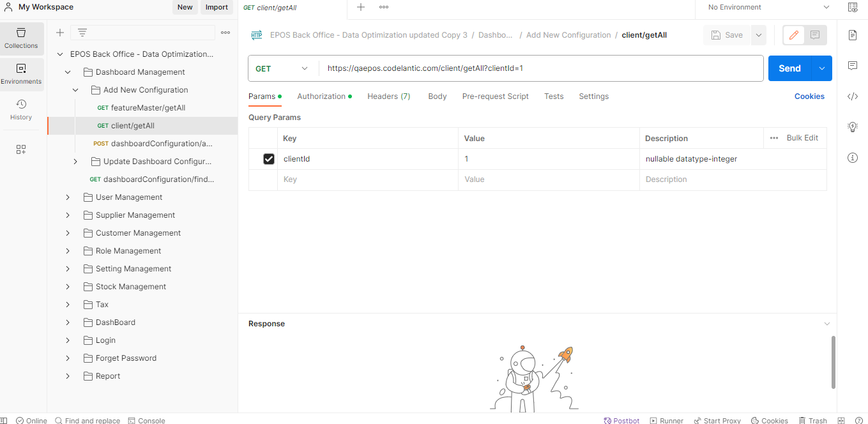This screenshot has height=424, width=868.
Task: Open the Cookies link under Send
Action: tap(809, 96)
